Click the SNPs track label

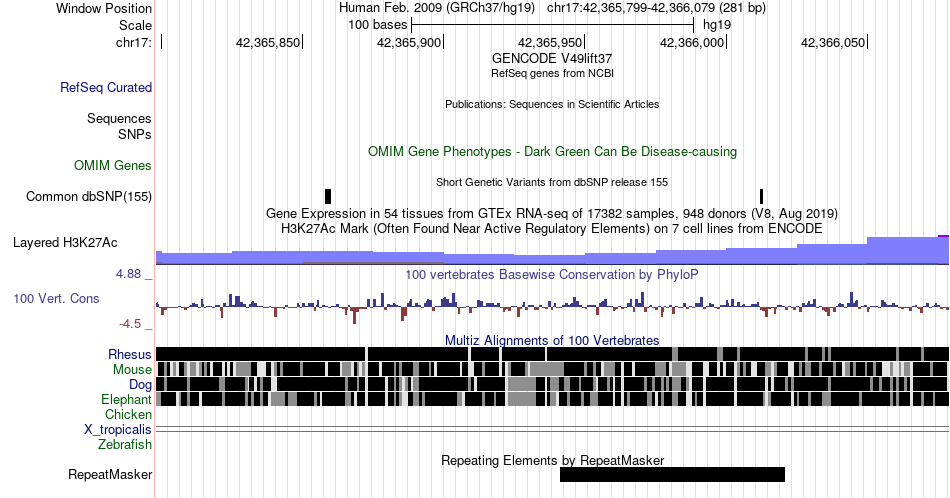click(x=135, y=134)
